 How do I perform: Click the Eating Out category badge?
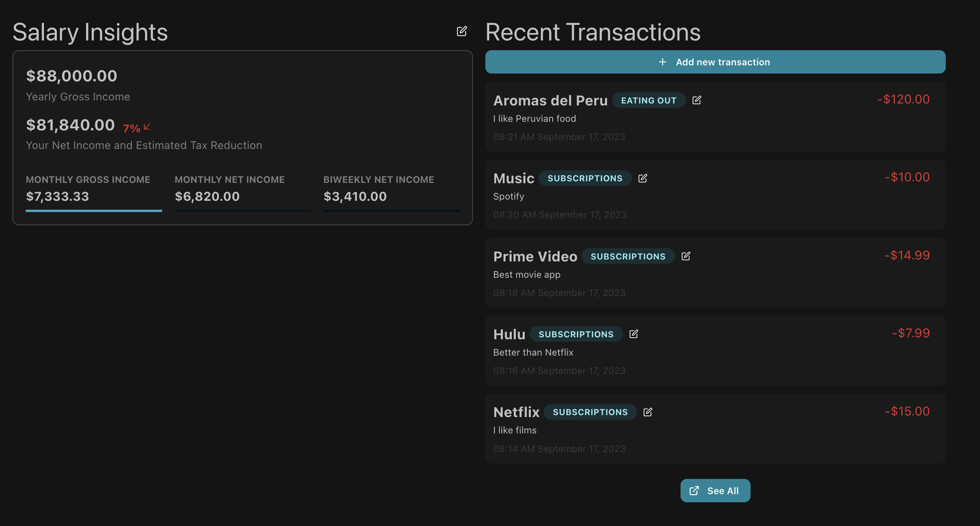pos(648,100)
